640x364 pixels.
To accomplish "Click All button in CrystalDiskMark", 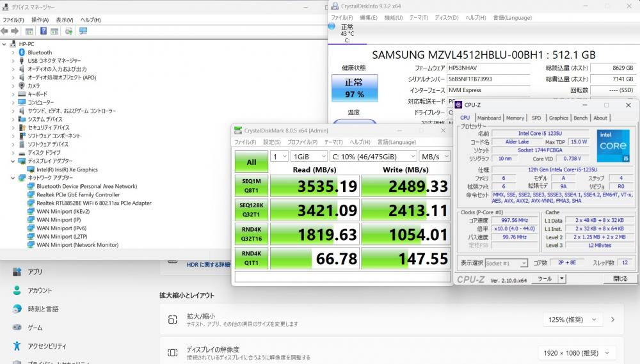I will [x=252, y=162].
